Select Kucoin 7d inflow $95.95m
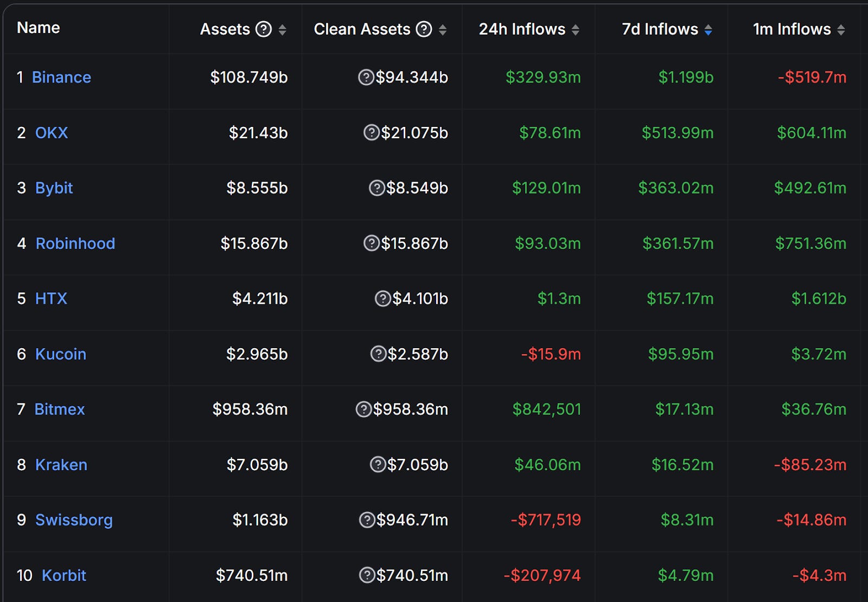The height and width of the screenshot is (602, 868). tap(681, 354)
